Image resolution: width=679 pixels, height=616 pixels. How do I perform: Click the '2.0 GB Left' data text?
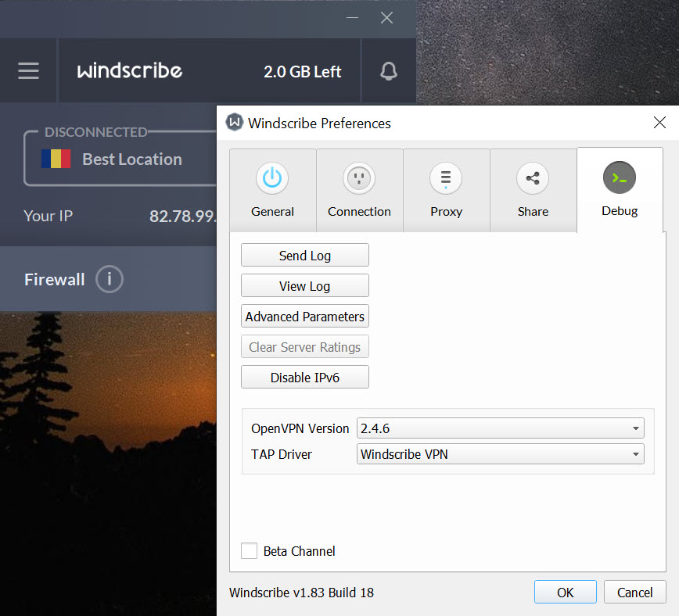302,71
